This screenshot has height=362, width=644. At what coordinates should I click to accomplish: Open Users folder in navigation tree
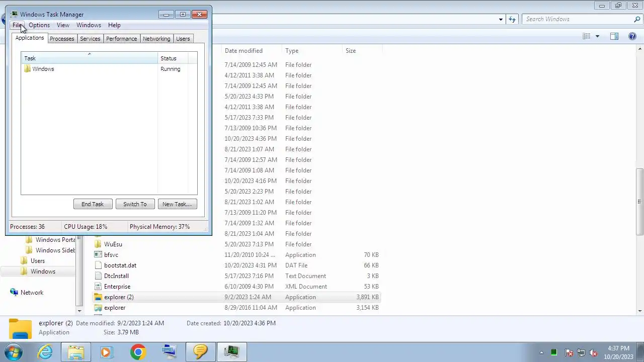38,261
